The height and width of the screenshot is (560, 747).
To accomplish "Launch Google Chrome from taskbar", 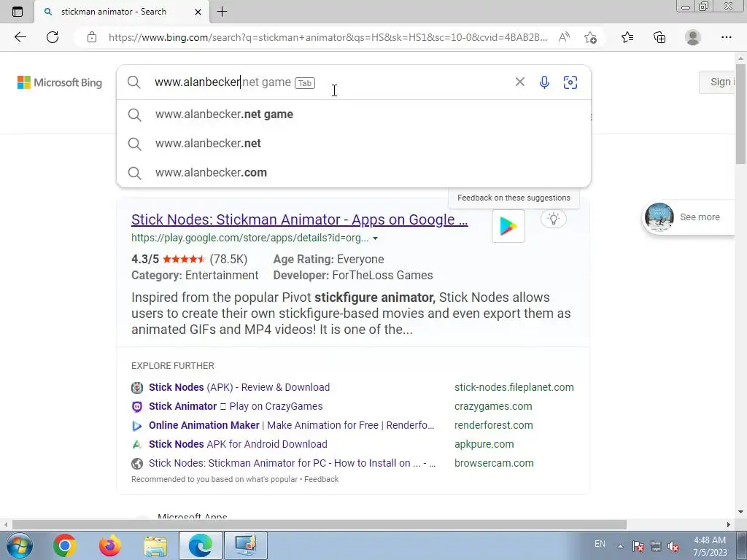I will pos(65,545).
